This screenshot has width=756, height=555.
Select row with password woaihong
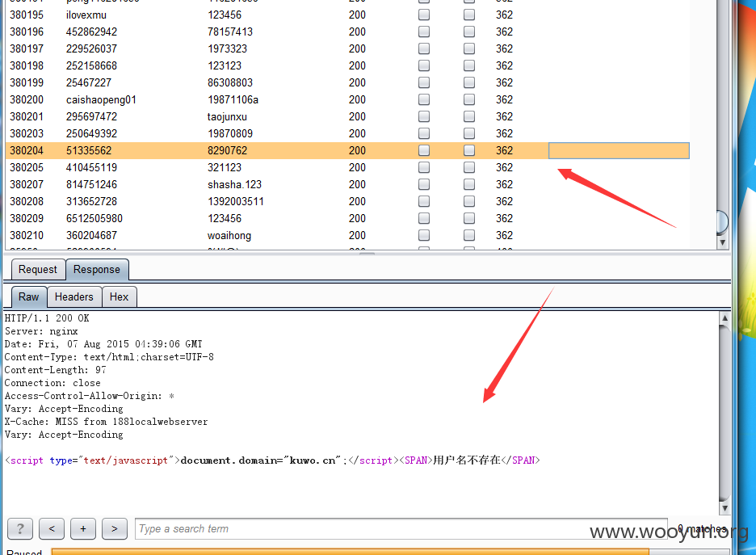(229, 235)
